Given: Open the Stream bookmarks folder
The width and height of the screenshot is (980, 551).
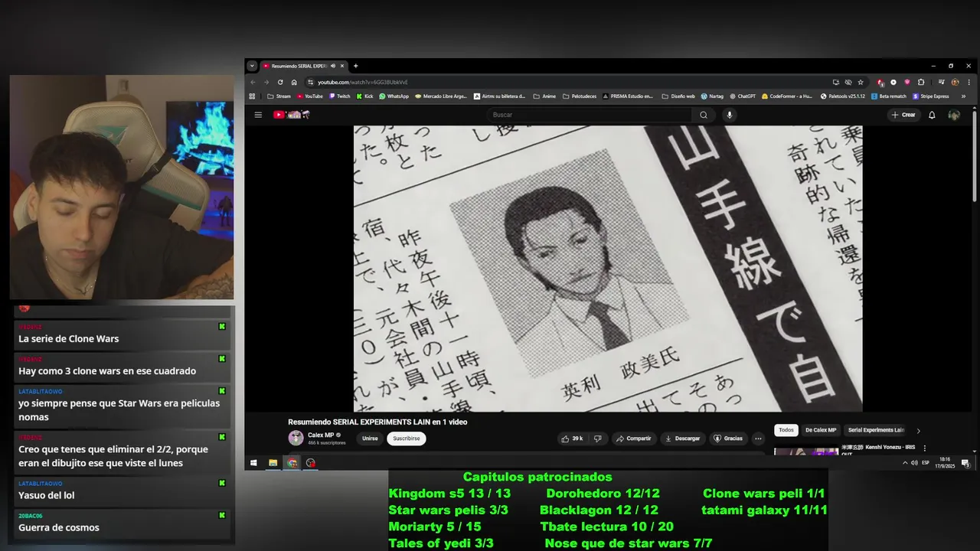Looking at the screenshot, I should tap(279, 96).
